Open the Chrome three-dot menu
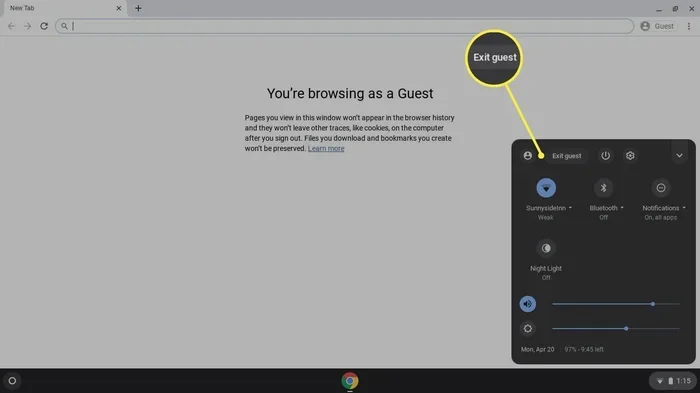The image size is (700, 393). point(689,26)
